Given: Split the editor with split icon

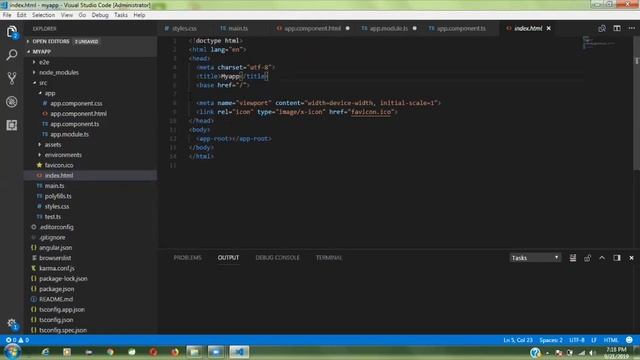Looking at the screenshot, I should (617, 29).
